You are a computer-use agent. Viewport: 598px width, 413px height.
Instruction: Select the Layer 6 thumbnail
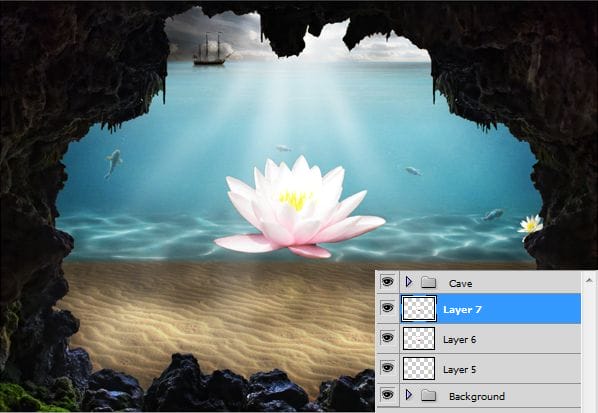(419, 338)
